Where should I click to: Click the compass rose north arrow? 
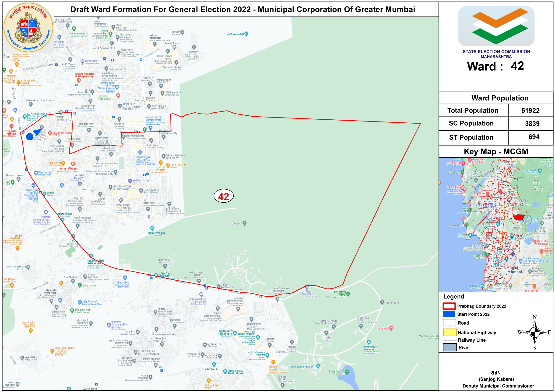click(x=535, y=332)
